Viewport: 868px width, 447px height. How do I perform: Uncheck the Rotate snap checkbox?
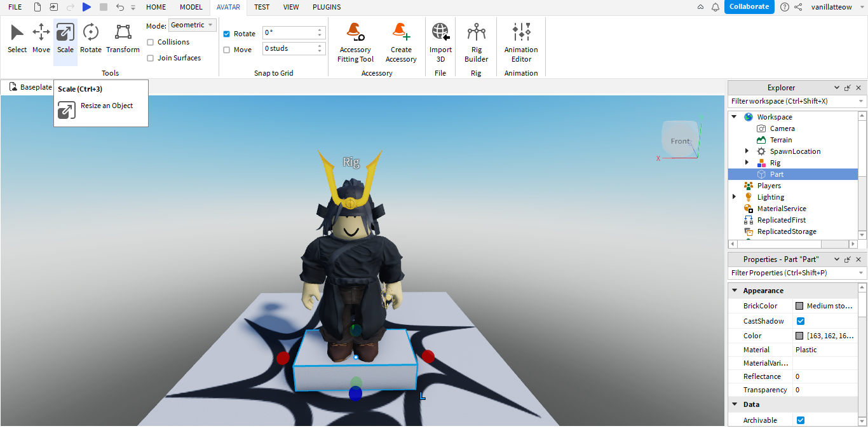[x=227, y=34]
